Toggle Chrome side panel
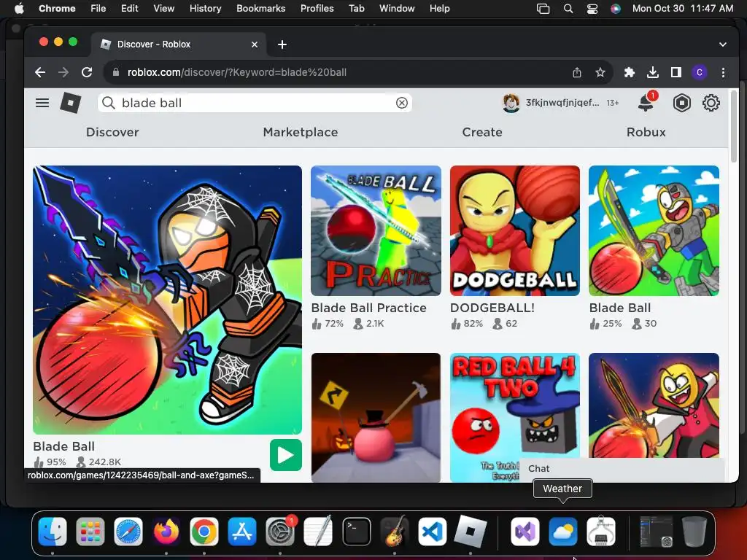 [x=676, y=72]
